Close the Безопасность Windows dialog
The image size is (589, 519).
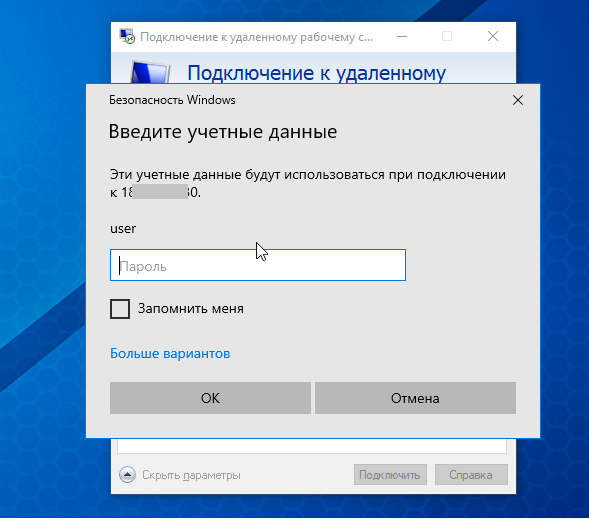click(x=518, y=100)
